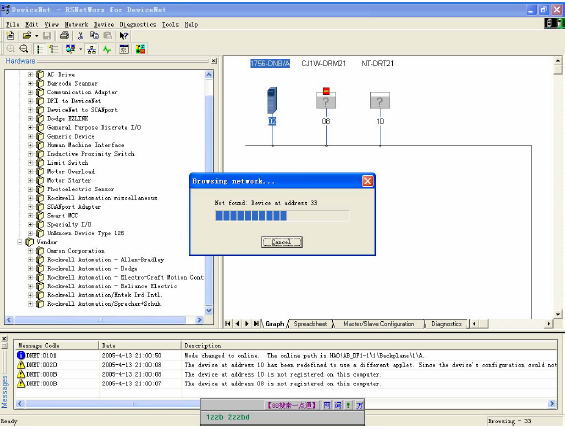Click the Copy toolbar icon
This screenshot has height=429, width=565.
[94, 35]
